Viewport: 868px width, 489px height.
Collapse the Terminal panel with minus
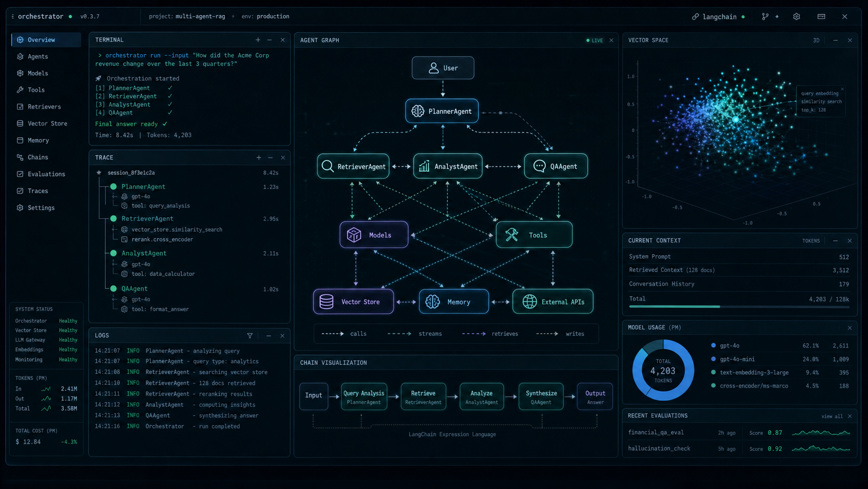coord(269,40)
